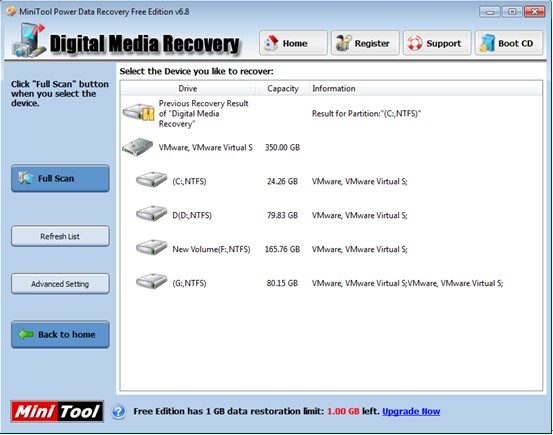Select the New Volume(F:,NTFS) partition icon
The width and height of the screenshot is (553, 435).
click(152, 248)
